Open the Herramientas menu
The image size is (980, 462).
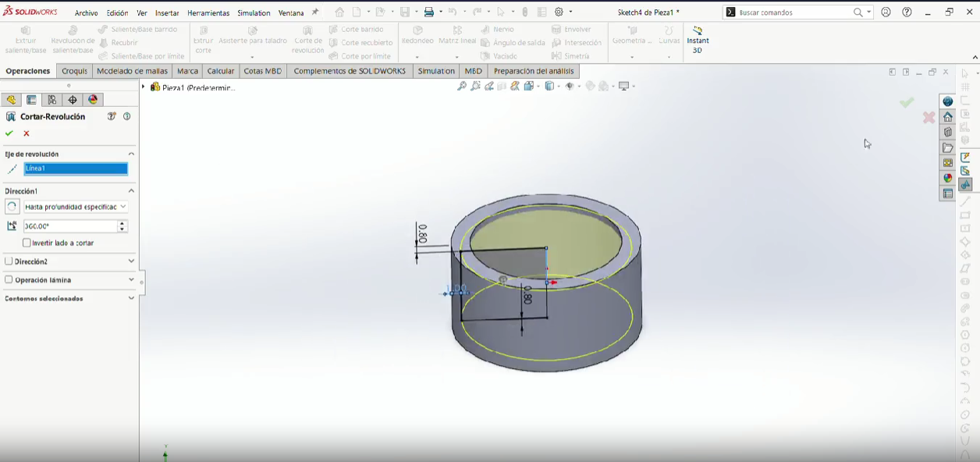point(208,13)
